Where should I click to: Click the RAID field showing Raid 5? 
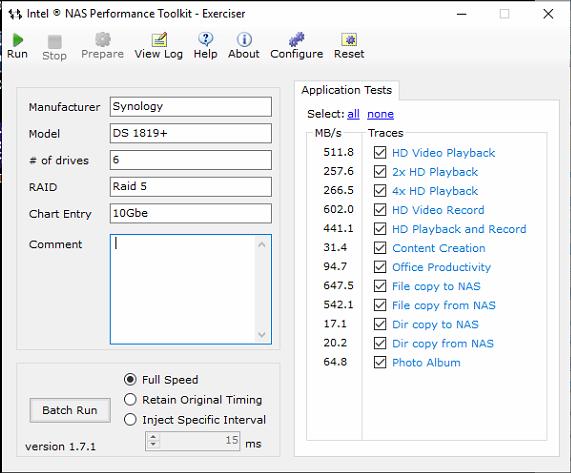click(x=190, y=186)
